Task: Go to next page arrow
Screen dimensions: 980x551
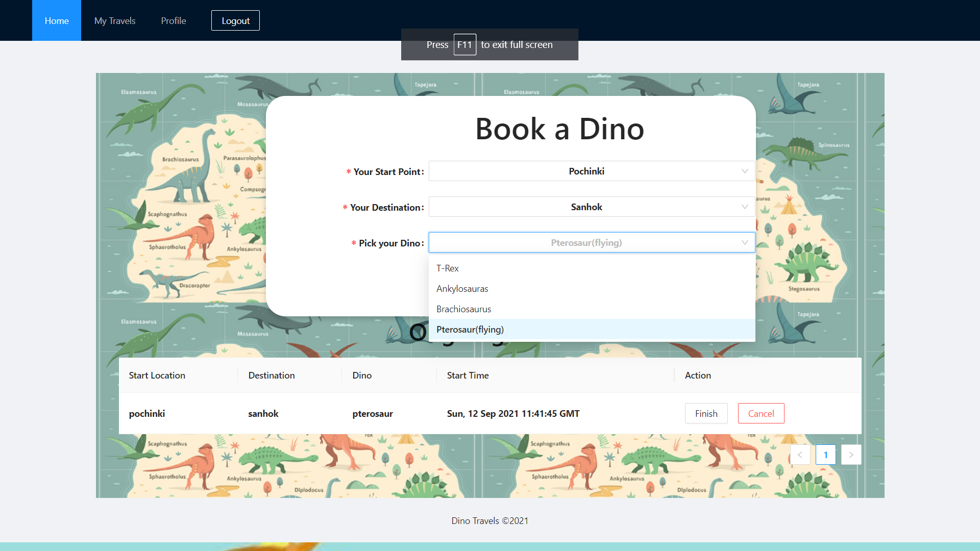Action: (x=851, y=455)
